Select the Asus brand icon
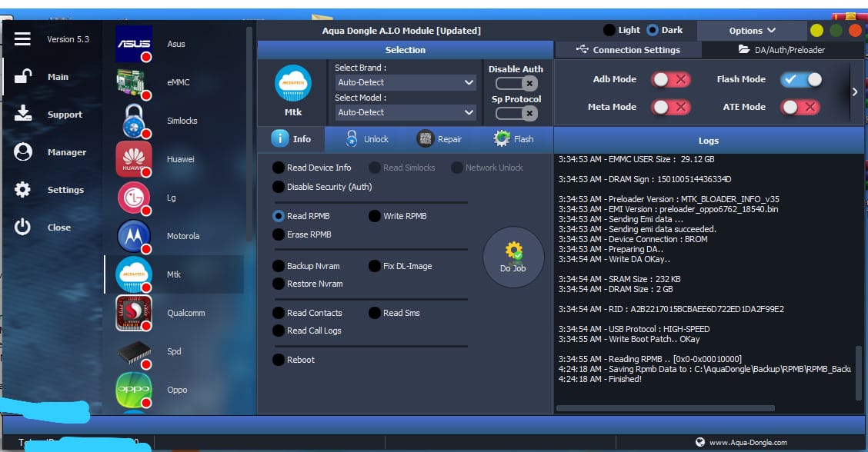Screen dimensions: 868x452 [x=133, y=44]
